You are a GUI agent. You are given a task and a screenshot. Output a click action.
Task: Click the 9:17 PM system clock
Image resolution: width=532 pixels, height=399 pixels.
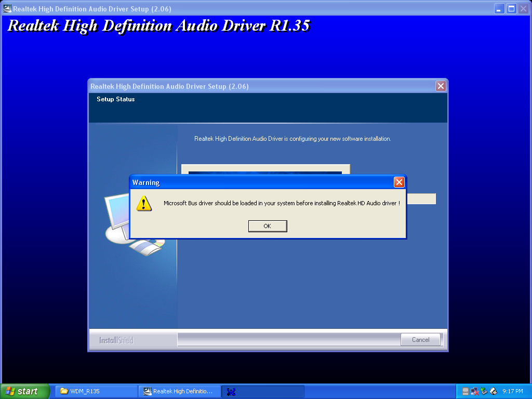pos(513,391)
